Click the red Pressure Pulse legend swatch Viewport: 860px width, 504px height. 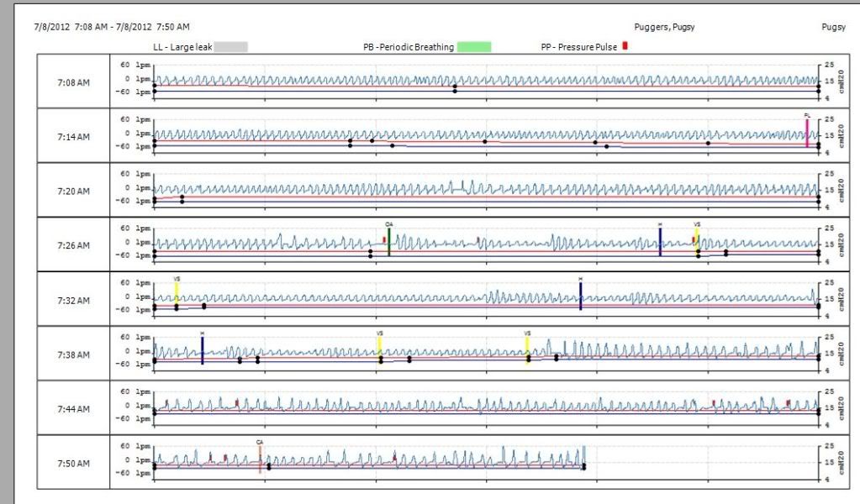click(x=625, y=46)
